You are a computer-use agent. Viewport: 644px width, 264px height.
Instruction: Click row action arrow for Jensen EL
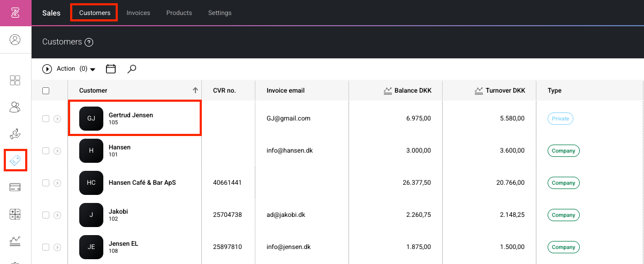[57, 247]
